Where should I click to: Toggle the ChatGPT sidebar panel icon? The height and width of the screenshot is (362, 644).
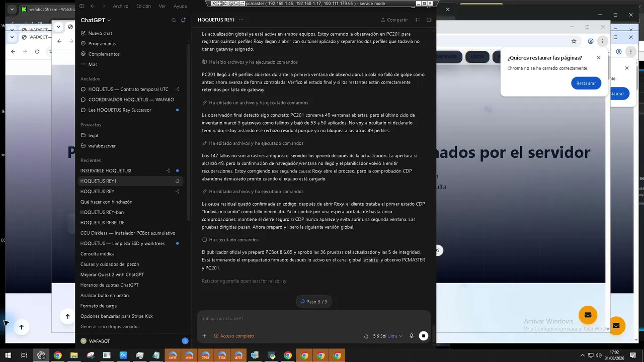click(82, 6)
